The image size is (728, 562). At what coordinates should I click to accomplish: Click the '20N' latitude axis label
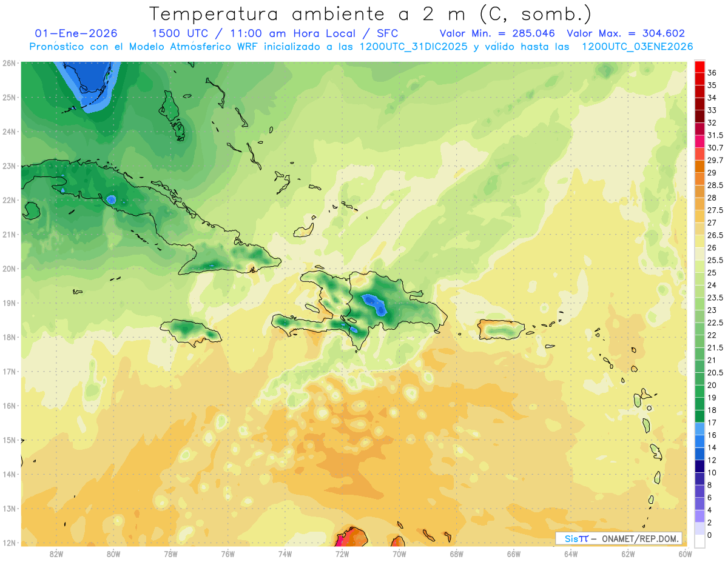point(9,269)
